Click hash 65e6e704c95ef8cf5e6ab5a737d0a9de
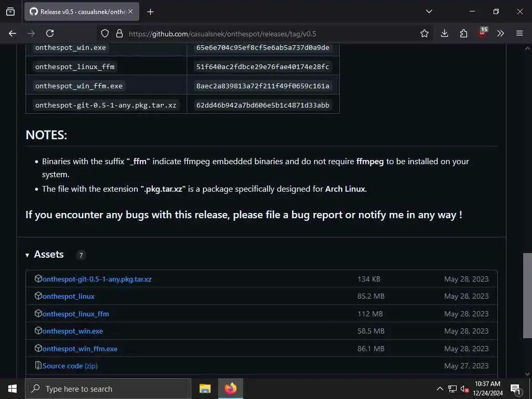The width and height of the screenshot is (532, 399). pyautogui.click(x=262, y=47)
